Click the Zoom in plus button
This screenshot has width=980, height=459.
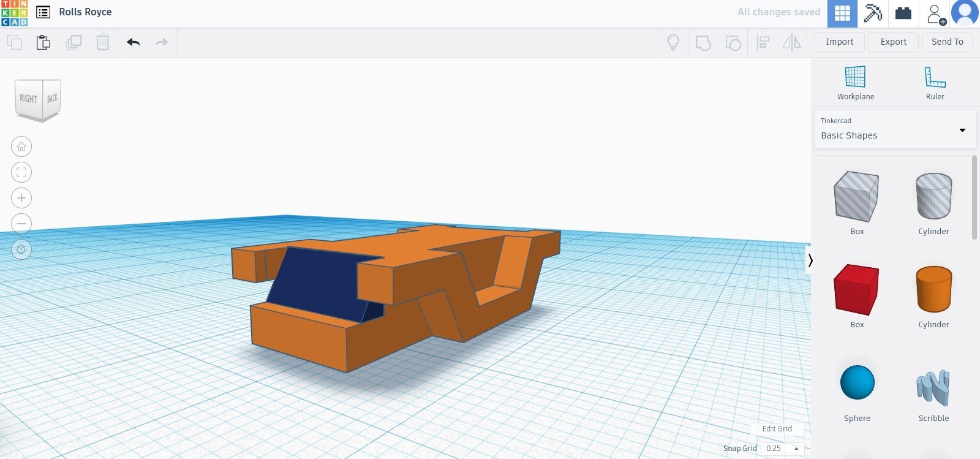point(21,198)
